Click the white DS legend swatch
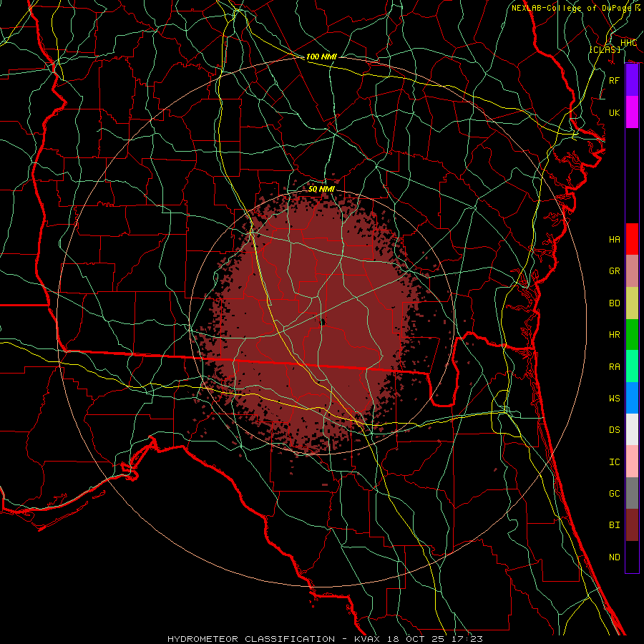The image size is (644, 644). coord(632,429)
